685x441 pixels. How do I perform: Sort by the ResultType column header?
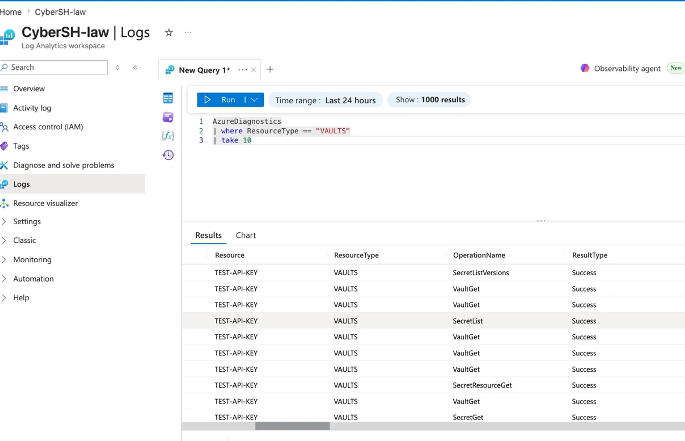589,255
